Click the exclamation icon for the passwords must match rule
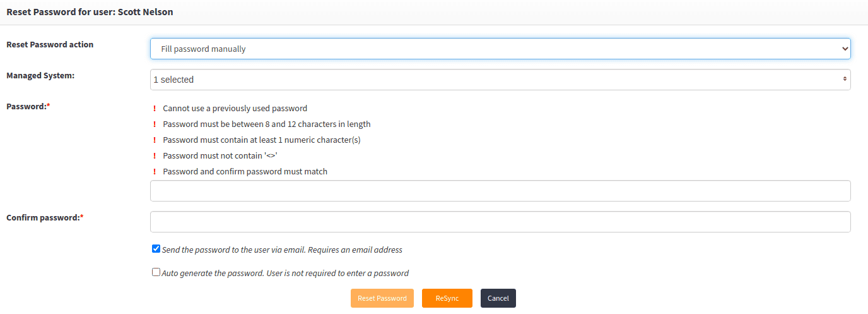 point(155,172)
